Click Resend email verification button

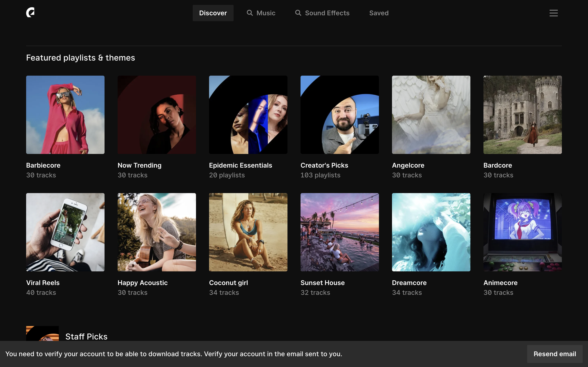555,354
